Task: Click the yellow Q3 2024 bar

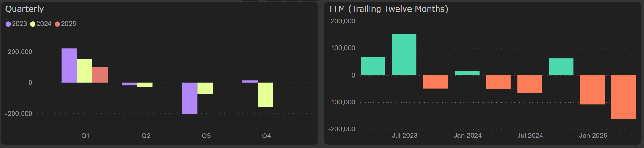Action: pyautogui.click(x=205, y=88)
